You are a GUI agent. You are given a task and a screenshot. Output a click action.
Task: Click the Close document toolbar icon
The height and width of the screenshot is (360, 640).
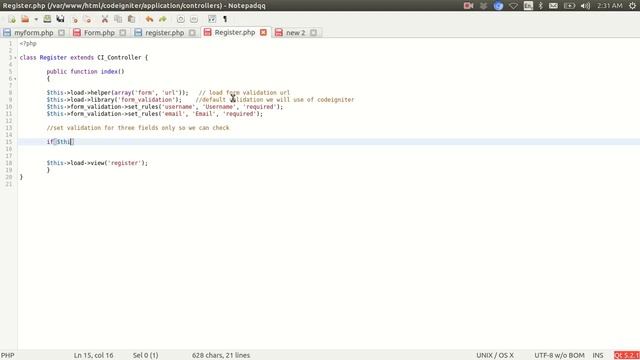click(x=75, y=19)
